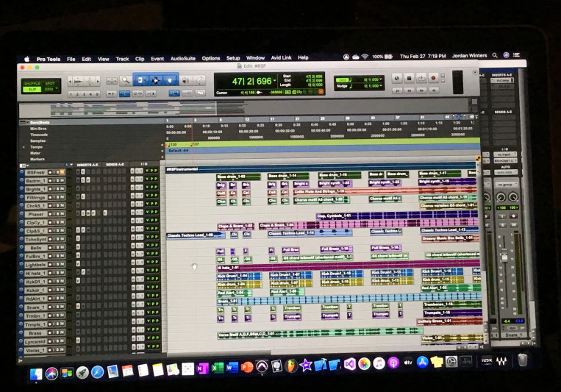
Task: Open Visual Studio icon in Dock
Action: pyautogui.click(x=349, y=364)
